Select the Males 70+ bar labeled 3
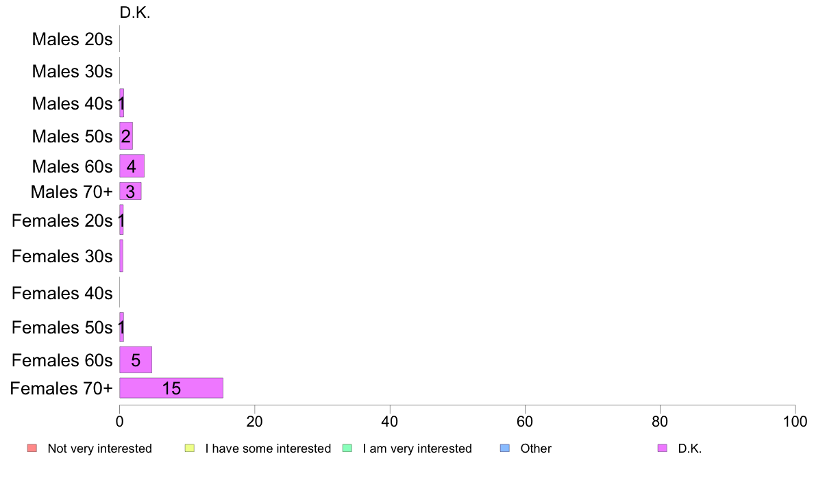Image resolution: width=814 pixels, height=504 pixels. tap(130, 191)
